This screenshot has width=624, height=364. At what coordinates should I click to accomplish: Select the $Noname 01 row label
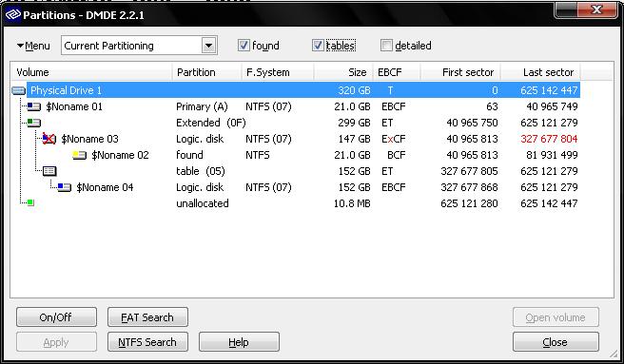[x=74, y=106]
